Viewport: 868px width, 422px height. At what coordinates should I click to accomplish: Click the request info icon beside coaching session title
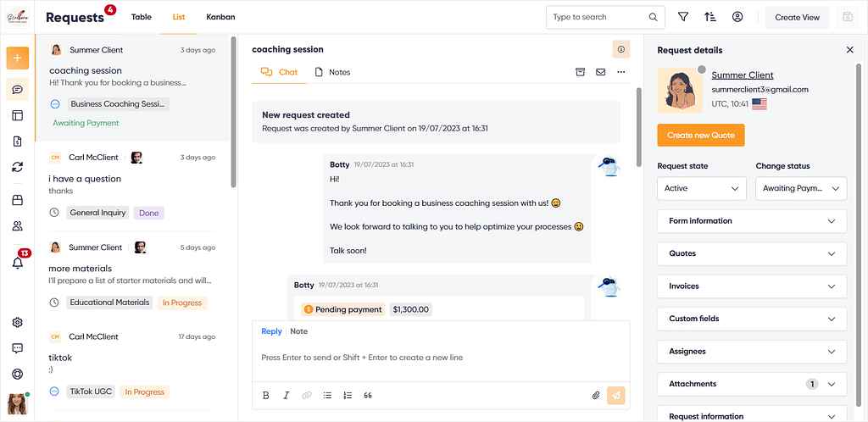(621, 49)
